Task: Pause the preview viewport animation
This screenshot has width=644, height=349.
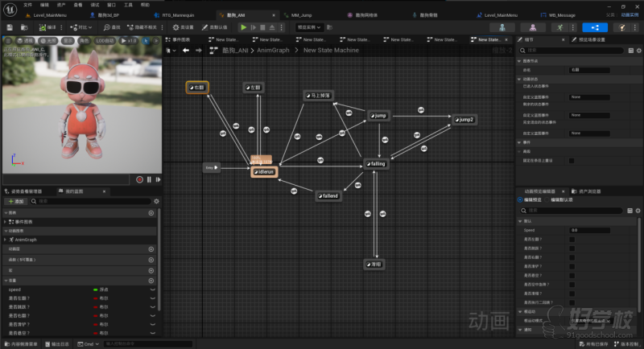Action: [149, 179]
